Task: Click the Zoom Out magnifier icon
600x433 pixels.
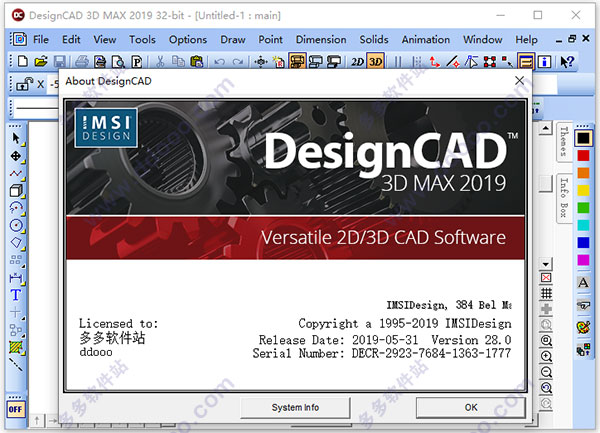Action: (x=546, y=372)
